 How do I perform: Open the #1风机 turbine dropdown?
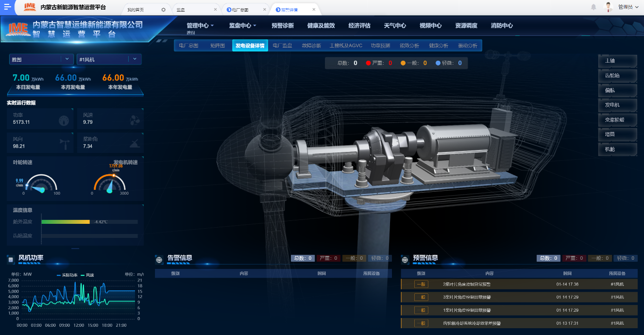(109, 59)
